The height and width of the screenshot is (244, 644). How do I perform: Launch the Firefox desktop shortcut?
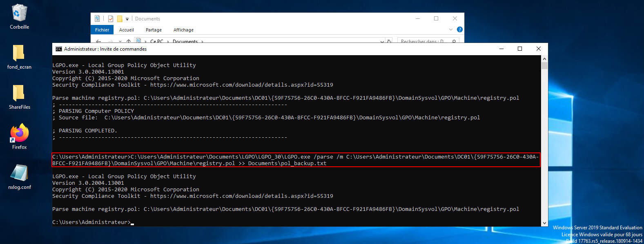19,133
